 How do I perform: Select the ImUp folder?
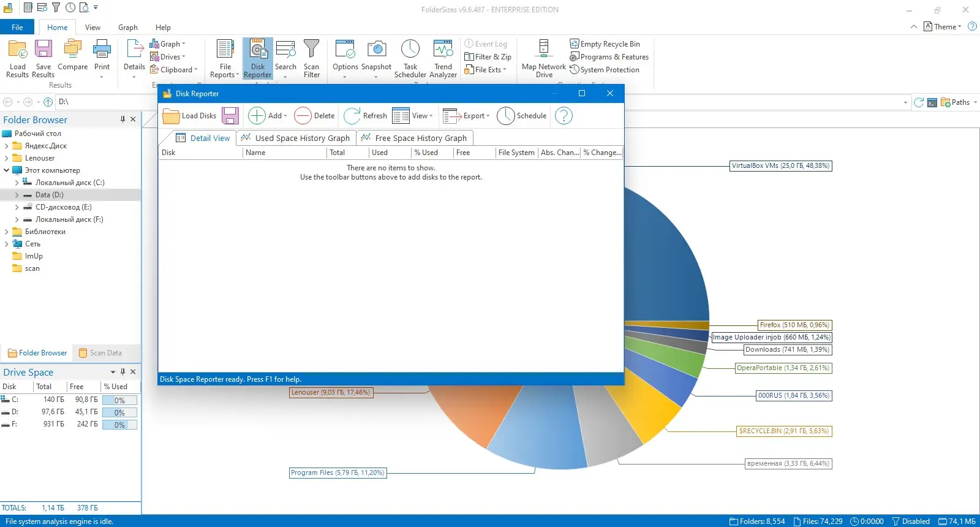[34, 256]
